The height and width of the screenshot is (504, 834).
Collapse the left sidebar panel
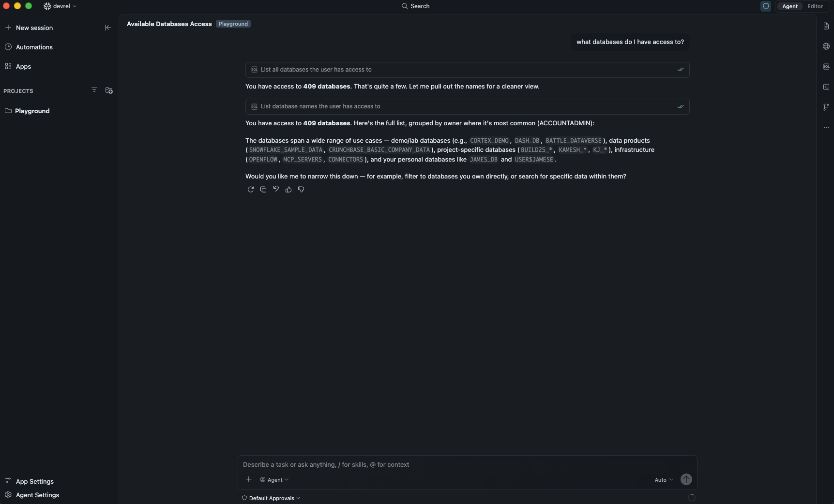(108, 28)
